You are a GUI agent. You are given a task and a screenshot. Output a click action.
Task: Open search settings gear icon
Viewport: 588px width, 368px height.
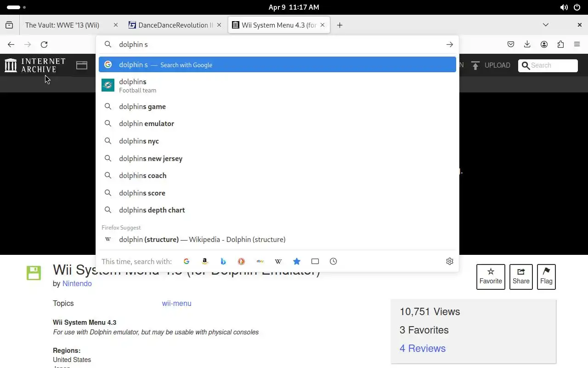click(x=450, y=261)
